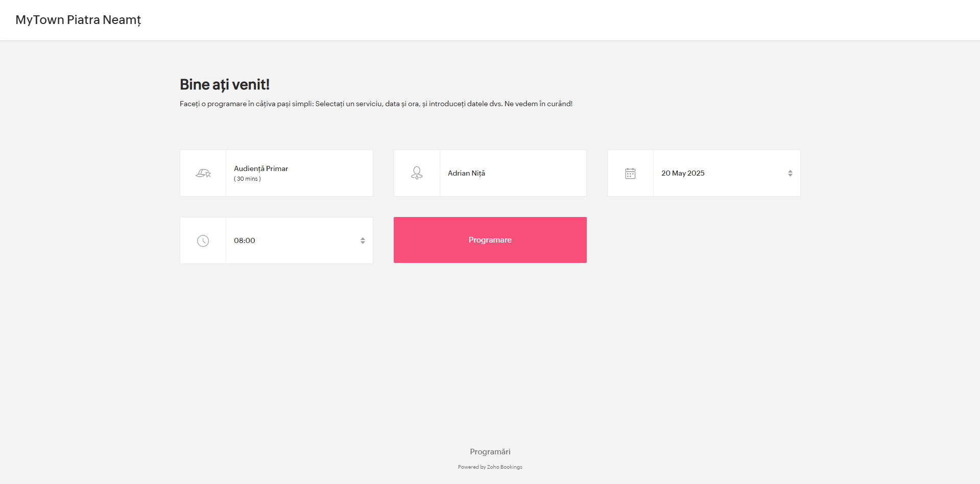Click empty space right of Audiență Primar

pos(332,174)
